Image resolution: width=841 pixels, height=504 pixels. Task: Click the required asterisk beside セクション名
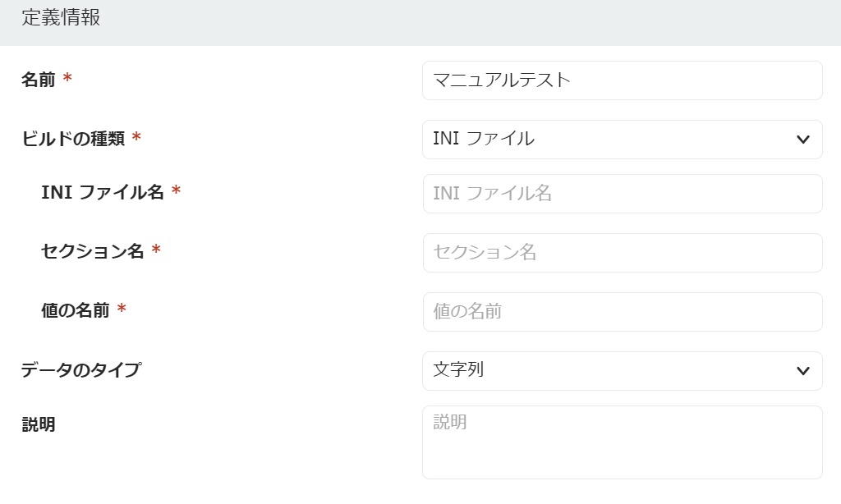[x=156, y=250]
